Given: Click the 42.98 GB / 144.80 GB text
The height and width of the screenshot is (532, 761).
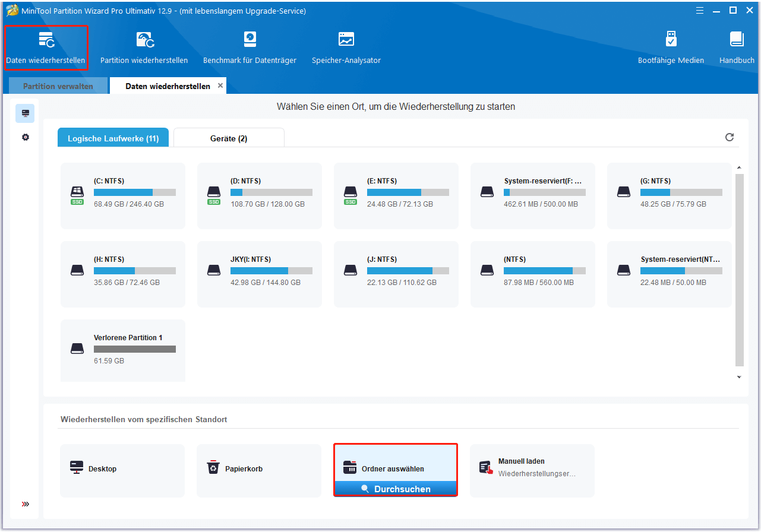Looking at the screenshot, I should point(266,283).
